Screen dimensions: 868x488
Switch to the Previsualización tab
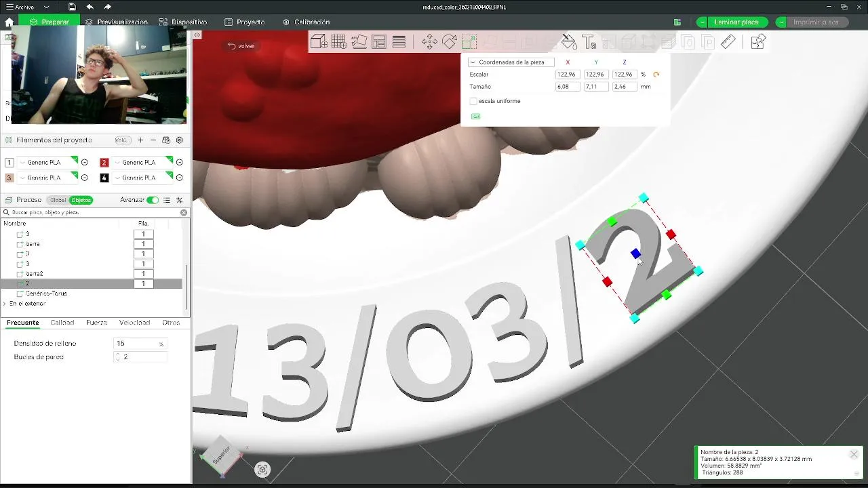point(117,22)
